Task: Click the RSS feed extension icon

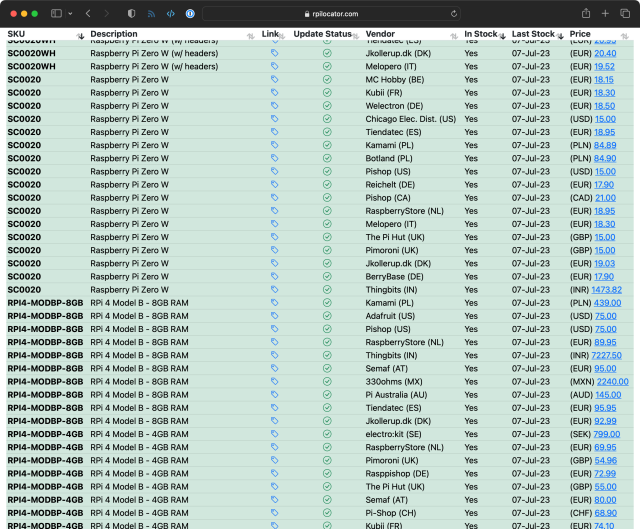Action: (152, 14)
